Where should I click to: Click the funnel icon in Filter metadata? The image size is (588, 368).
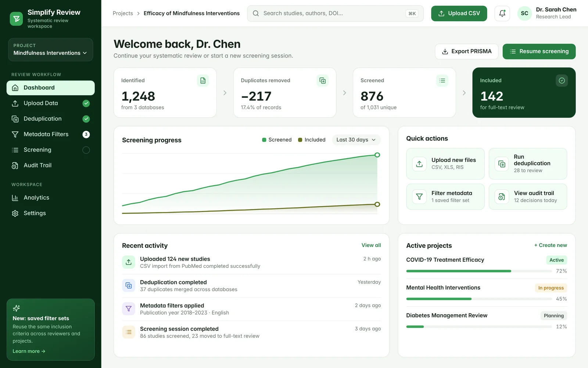coord(419,197)
